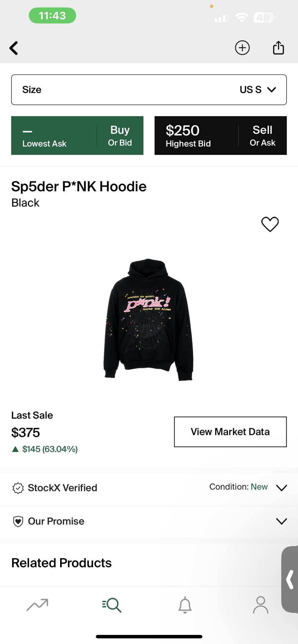
Task: Favorite the hoodie with the heart toggle
Action: click(x=270, y=224)
